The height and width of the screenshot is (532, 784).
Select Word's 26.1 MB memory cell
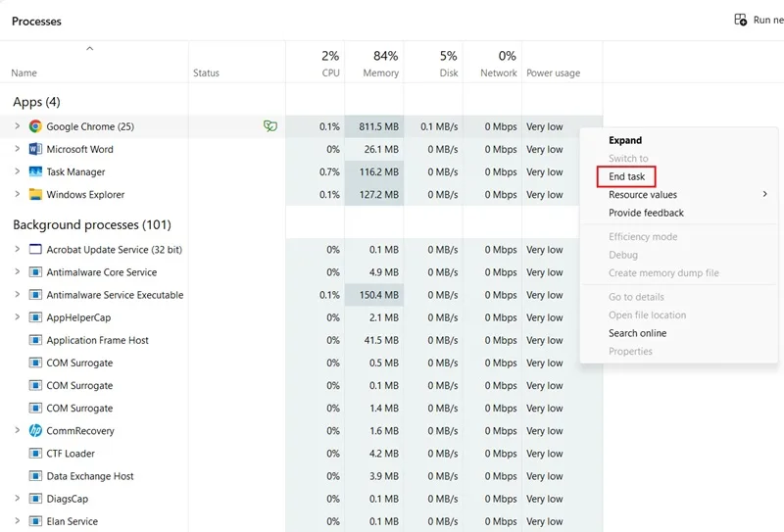point(374,149)
